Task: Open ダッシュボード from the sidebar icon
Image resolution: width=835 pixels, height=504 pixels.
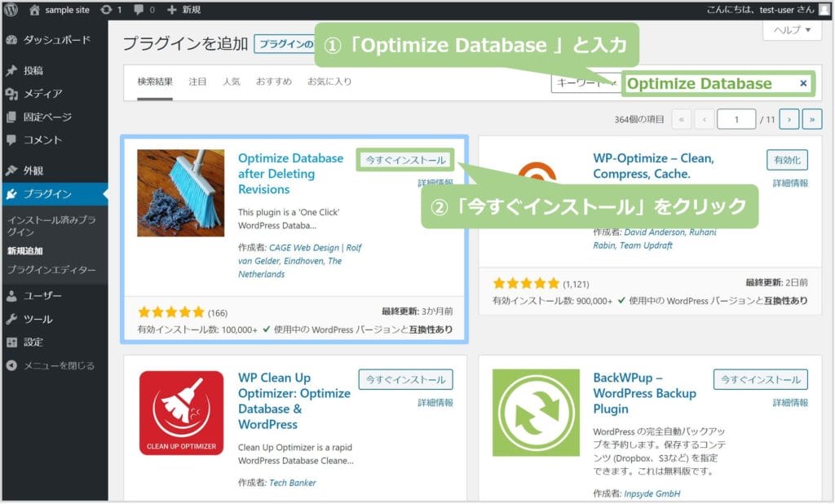Action: click(x=11, y=39)
